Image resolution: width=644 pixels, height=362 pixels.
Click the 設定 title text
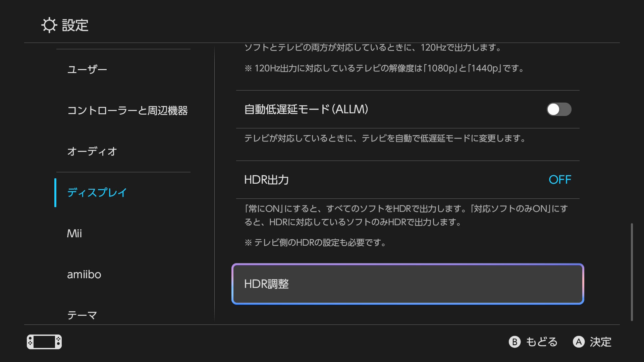75,25
